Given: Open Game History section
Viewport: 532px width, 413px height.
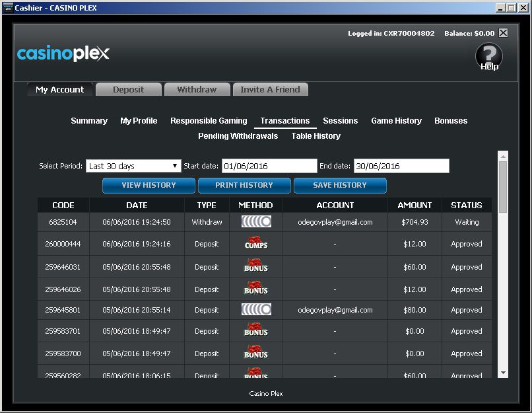Looking at the screenshot, I should click(396, 121).
